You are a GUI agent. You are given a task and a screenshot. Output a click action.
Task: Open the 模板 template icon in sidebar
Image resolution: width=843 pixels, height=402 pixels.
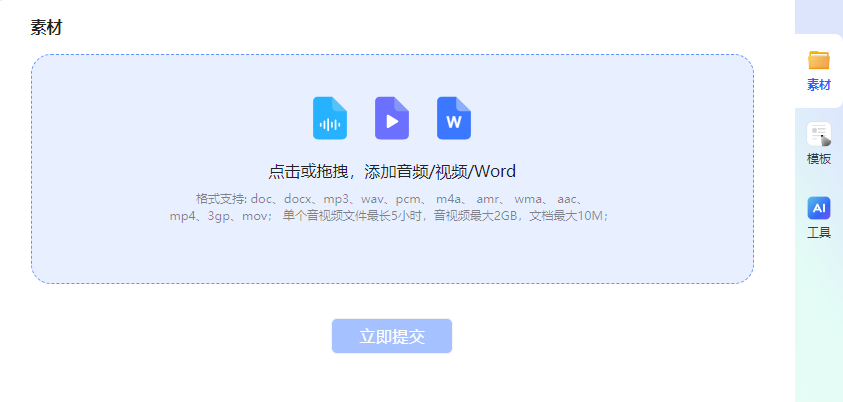[819, 134]
